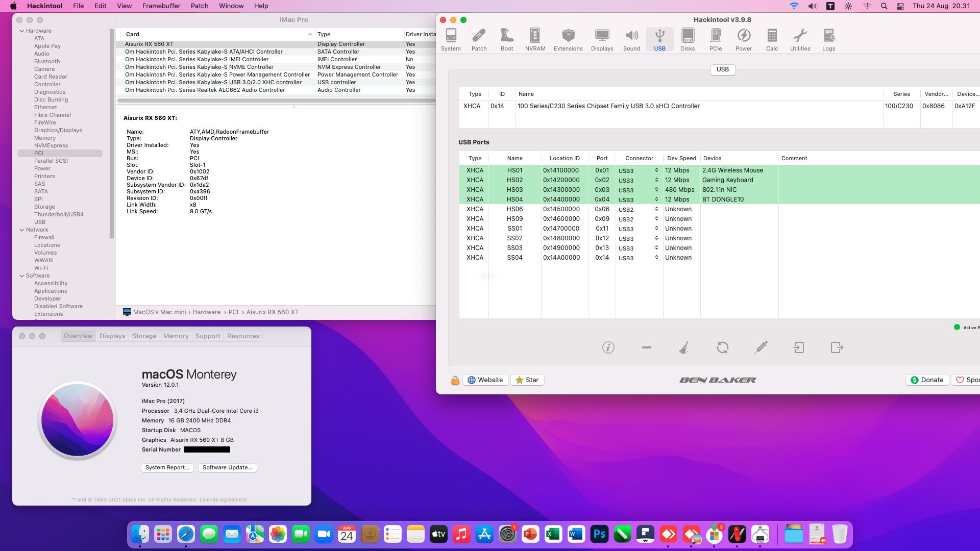Select the USB toolbar icon in Hackintool

[x=659, y=40]
